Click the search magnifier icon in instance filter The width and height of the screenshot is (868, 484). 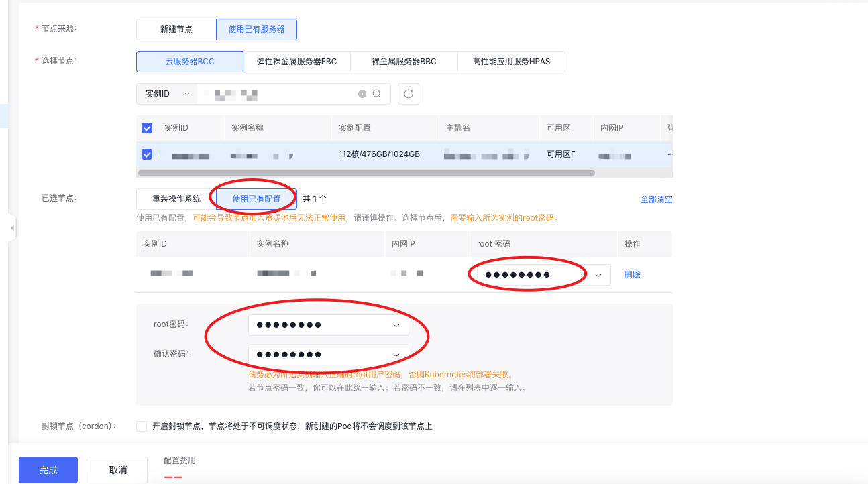[x=377, y=94]
